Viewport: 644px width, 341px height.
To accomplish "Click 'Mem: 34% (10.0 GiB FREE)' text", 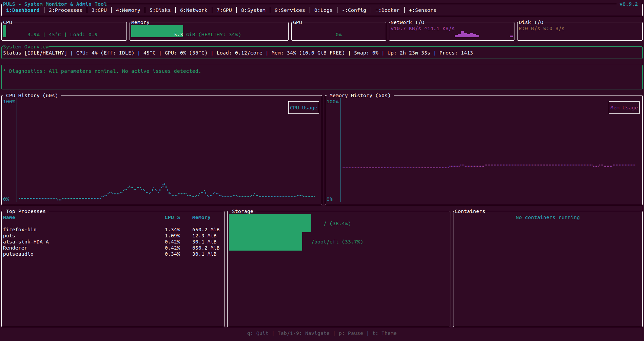I will pos(308,53).
